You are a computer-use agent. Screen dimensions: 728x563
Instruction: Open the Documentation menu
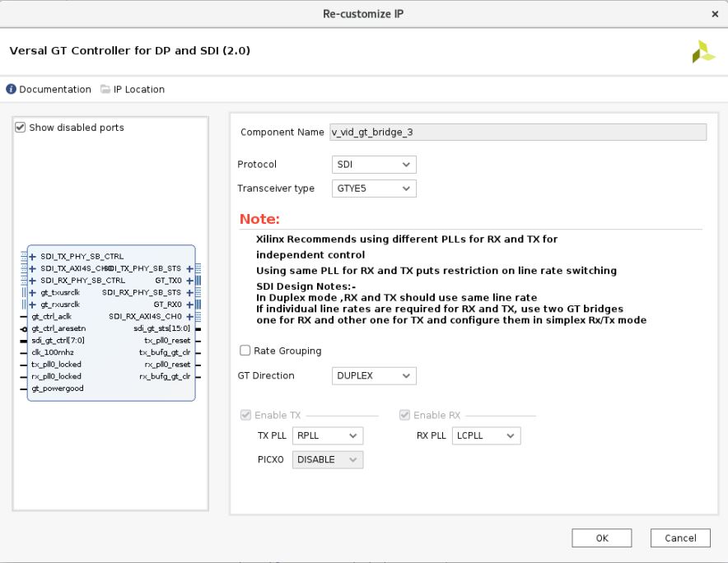coord(48,90)
